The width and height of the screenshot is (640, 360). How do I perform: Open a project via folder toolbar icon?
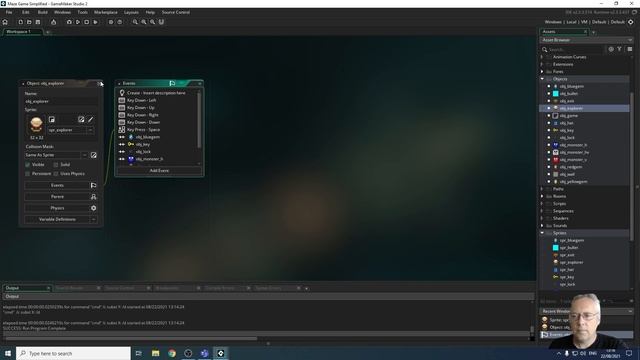29,22
